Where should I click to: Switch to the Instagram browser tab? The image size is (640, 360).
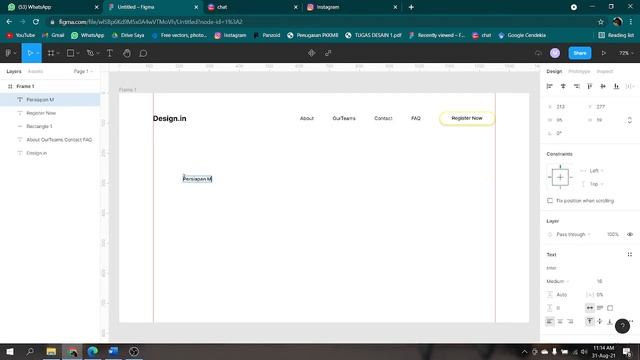[351, 7]
